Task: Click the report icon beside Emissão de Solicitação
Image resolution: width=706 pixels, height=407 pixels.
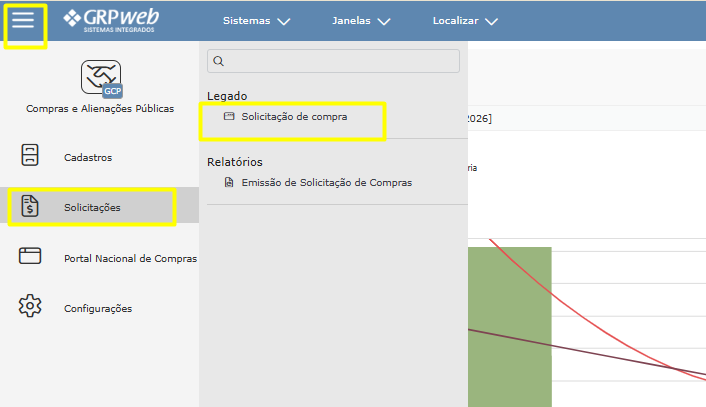Action: pyautogui.click(x=229, y=183)
